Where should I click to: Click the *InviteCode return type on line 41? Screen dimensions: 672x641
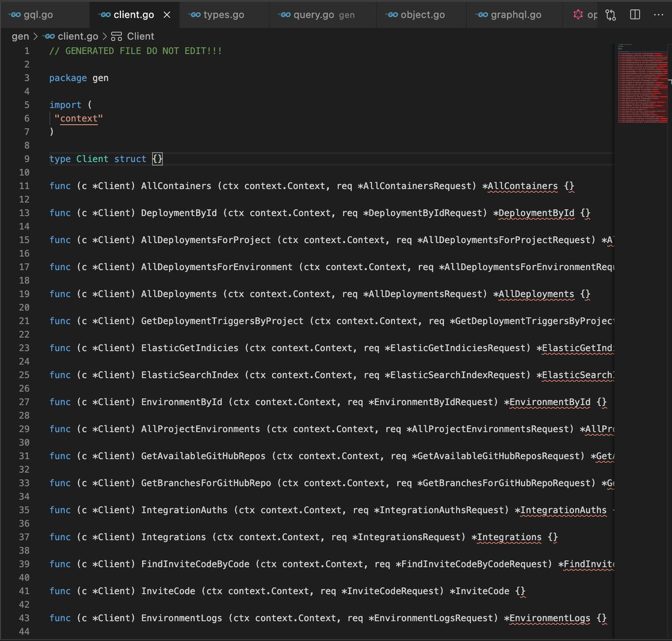tap(479, 591)
